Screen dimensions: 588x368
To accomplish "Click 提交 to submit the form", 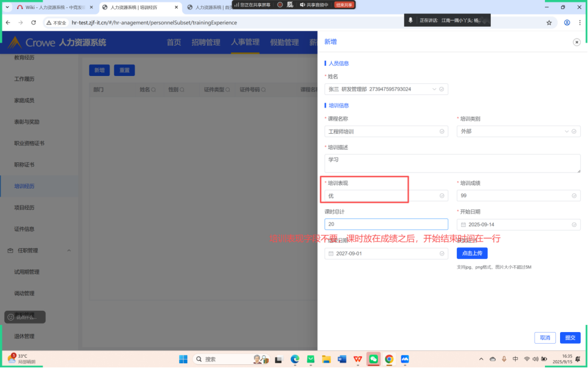I will (x=570, y=338).
